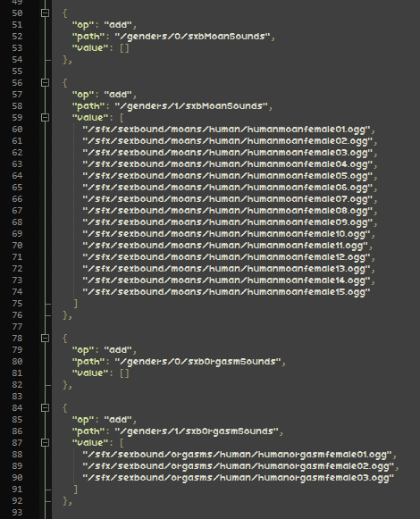Screen dimensions: 420x519
Task: Click the humanorgasmfemale03.ogg string
Action: pyautogui.click(x=239, y=478)
